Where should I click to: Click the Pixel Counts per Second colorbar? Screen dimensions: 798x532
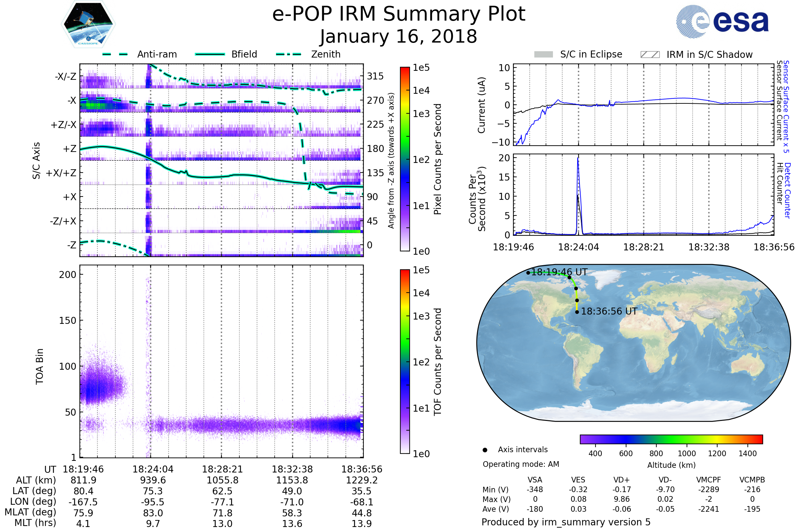405,159
